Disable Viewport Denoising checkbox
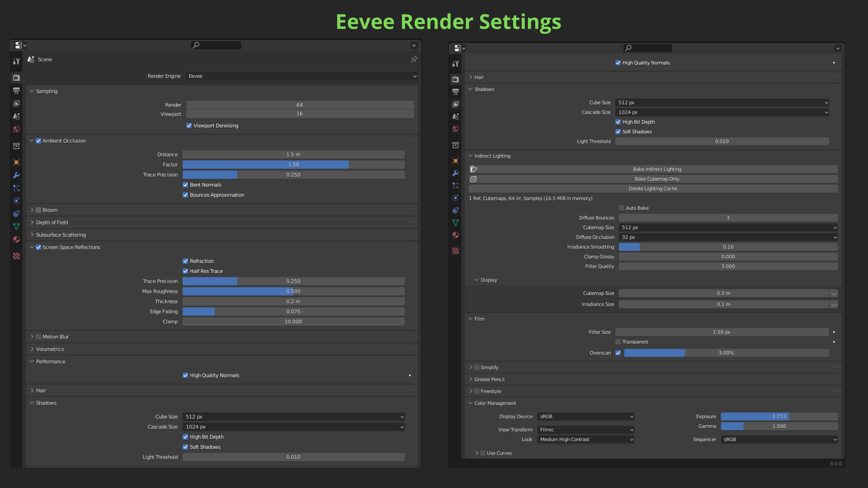 (189, 126)
